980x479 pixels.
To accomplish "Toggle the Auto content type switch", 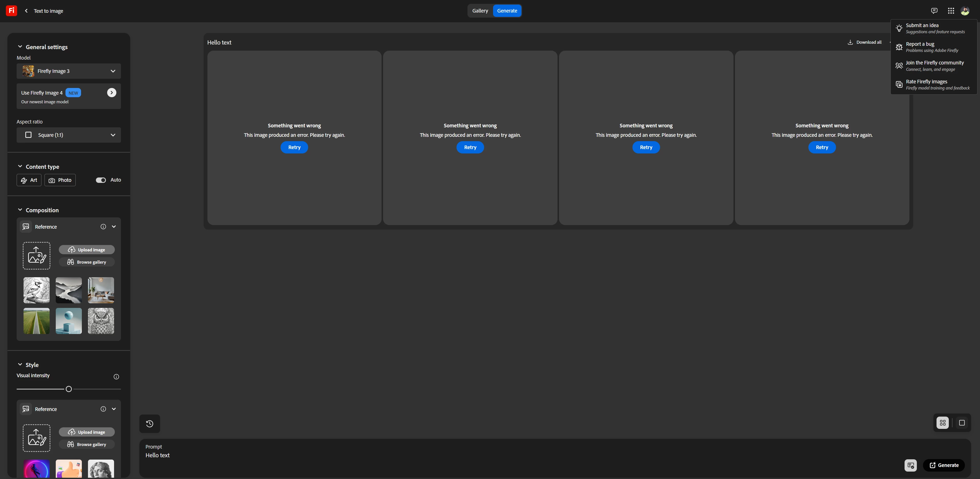I will pos(101,180).
